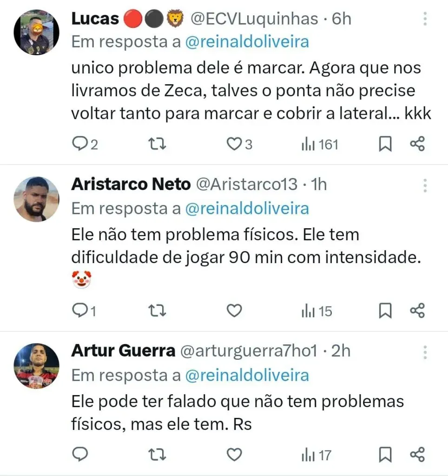
Task: View Artur Guerra's tweet analytics with 17 views
Action: 316,454
